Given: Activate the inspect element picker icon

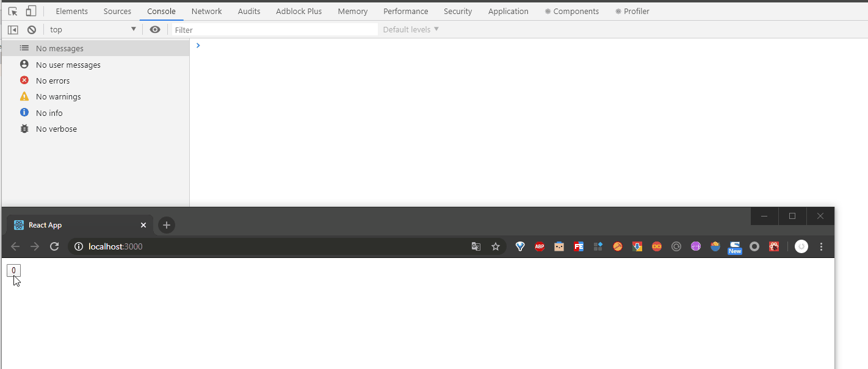Looking at the screenshot, I should click(x=13, y=11).
